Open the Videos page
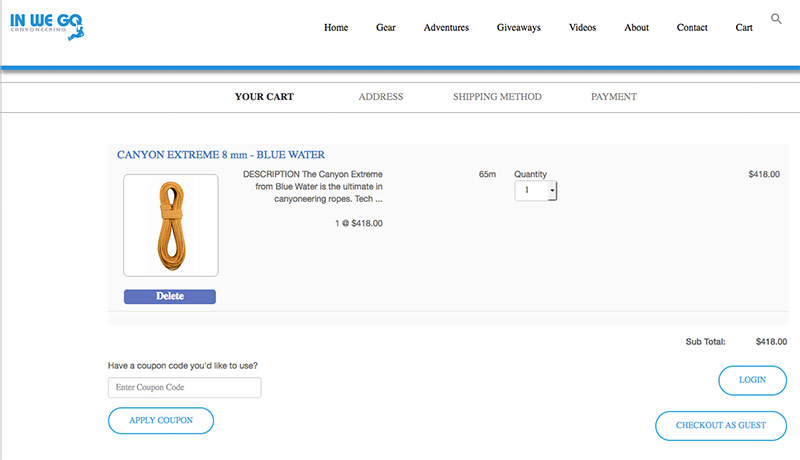Image resolution: width=800 pixels, height=460 pixels. (x=582, y=28)
